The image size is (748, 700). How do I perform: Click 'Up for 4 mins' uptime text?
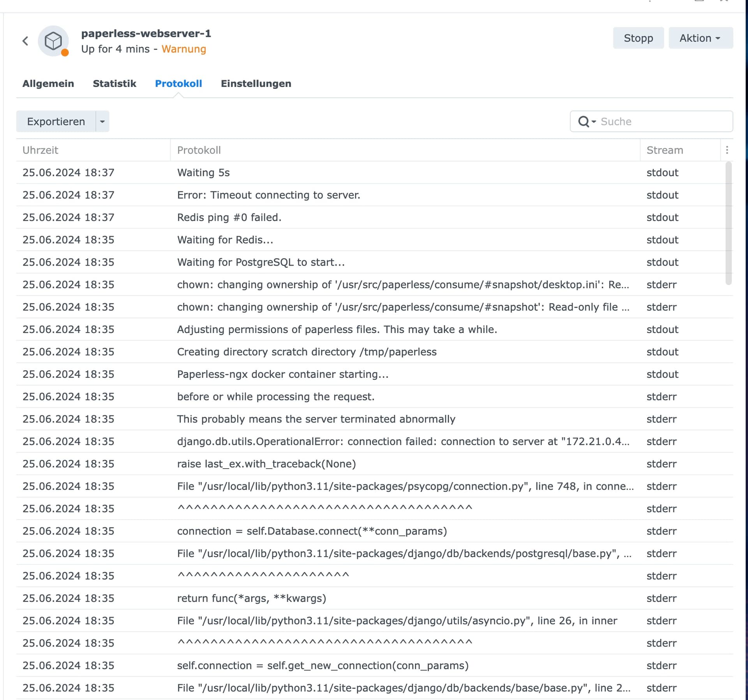(115, 49)
